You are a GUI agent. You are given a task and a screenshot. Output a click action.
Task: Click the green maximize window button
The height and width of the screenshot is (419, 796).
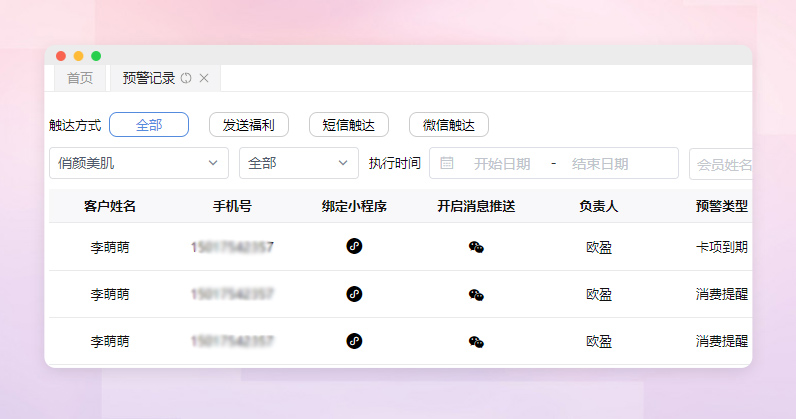[96, 56]
